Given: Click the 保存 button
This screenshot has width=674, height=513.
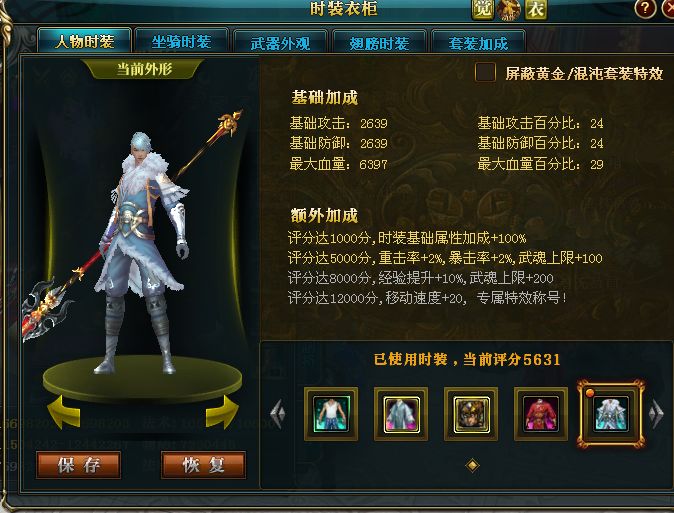Looking at the screenshot, I should click(x=78, y=465).
